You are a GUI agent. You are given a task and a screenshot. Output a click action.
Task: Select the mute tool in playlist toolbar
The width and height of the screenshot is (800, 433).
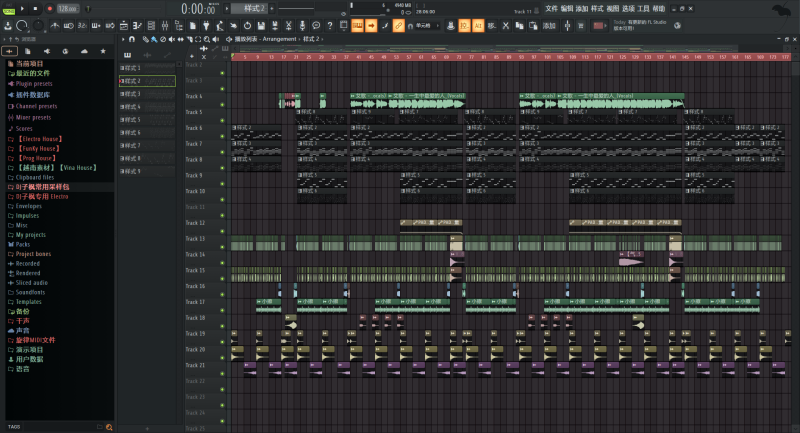[x=171, y=39]
